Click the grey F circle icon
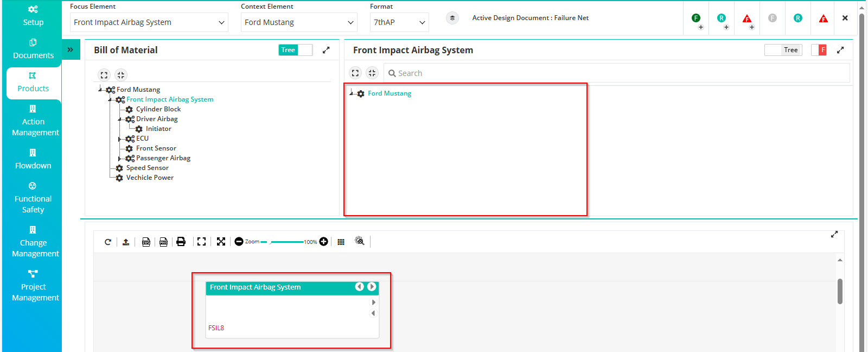The width and height of the screenshot is (868, 352). (x=773, y=18)
